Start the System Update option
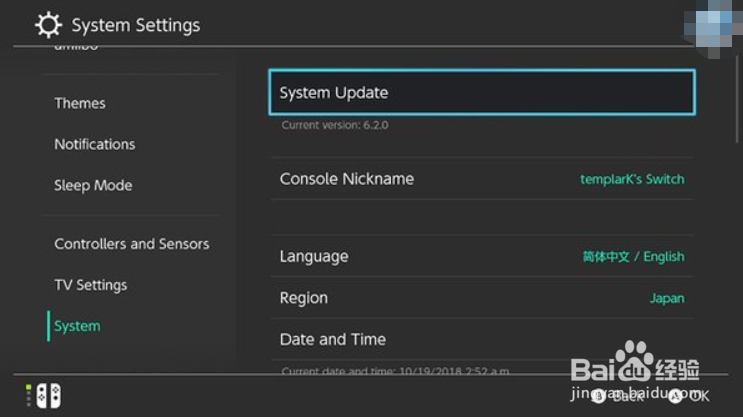Image resolution: width=743 pixels, height=419 pixels. coord(481,93)
